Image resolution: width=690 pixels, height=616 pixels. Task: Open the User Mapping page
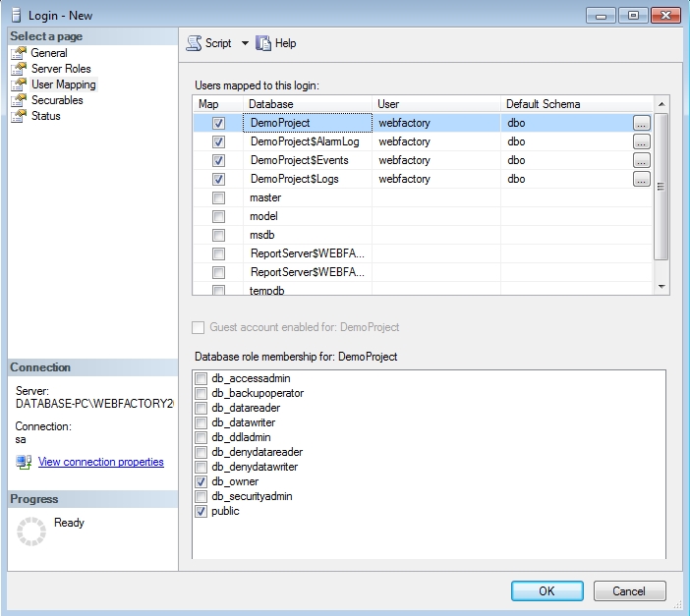(x=63, y=84)
